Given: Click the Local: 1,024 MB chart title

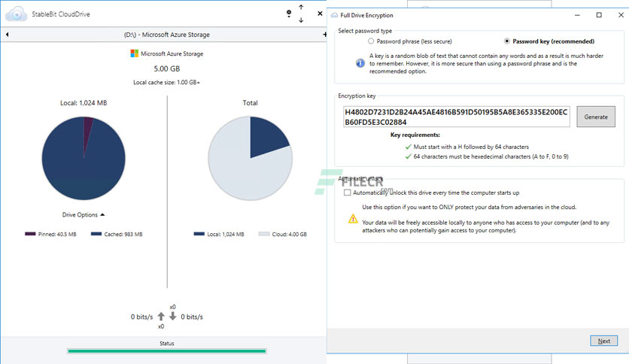Looking at the screenshot, I should click(x=84, y=102).
